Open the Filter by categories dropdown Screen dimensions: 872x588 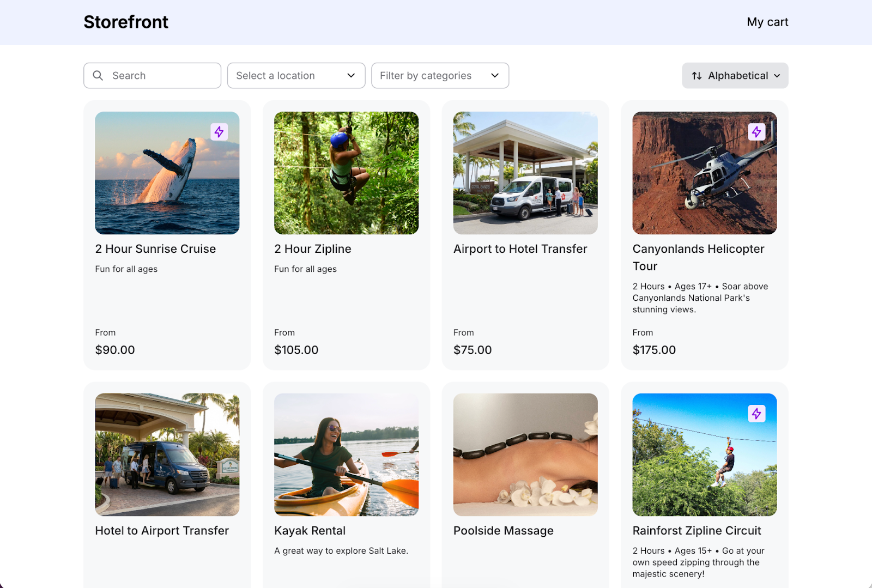(x=440, y=76)
